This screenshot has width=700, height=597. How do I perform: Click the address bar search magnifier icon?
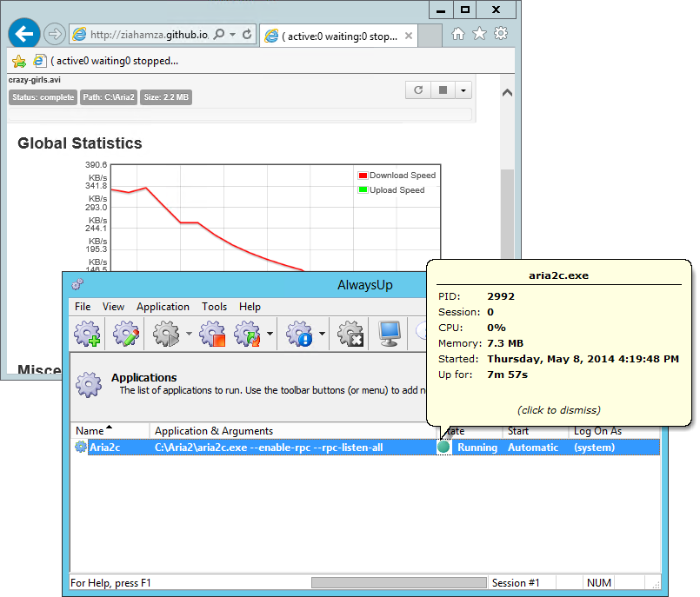[219, 35]
